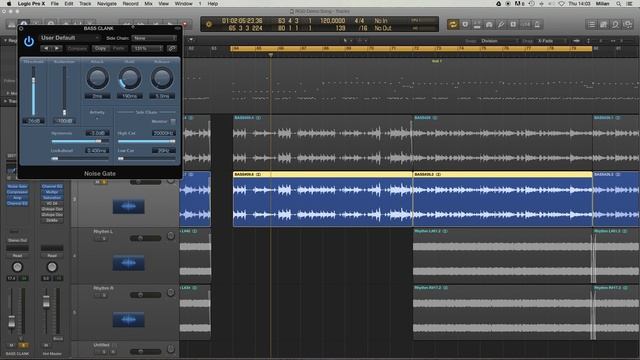640x360 pixels.
Task: Open the Note Pads icon
Action: (x=604, y=24)
